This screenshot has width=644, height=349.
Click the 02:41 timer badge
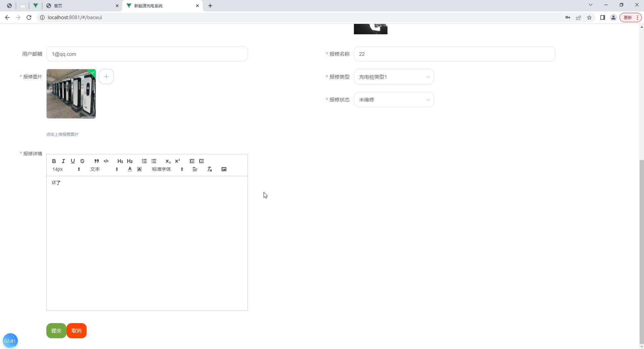pyautogui.click(x=10, y=341)
